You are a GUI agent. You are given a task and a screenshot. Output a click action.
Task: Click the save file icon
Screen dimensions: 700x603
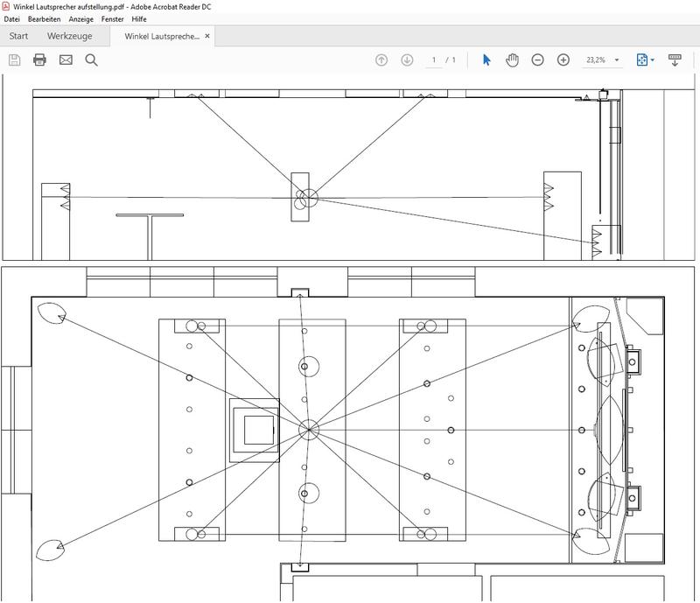point(14,60)
